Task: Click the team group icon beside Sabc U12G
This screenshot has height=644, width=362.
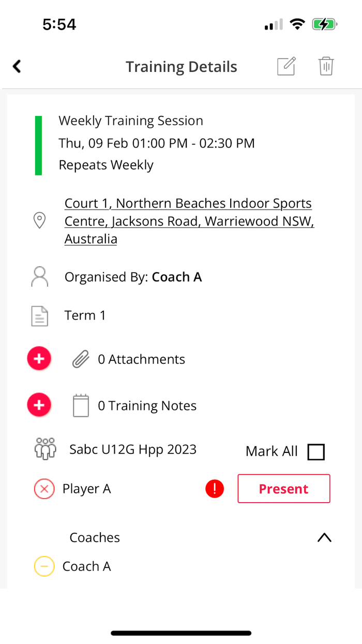Action: pyautogui.click(x=45, y=449)
